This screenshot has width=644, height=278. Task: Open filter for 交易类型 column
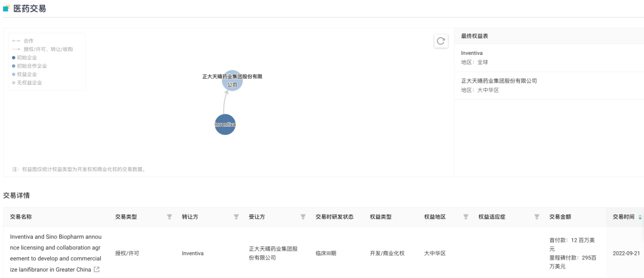[169, 217]
